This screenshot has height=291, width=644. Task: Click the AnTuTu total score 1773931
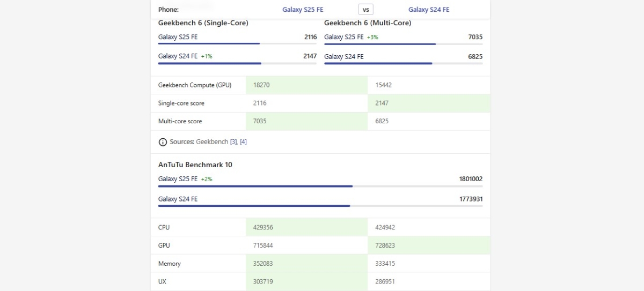click(471, 199)
